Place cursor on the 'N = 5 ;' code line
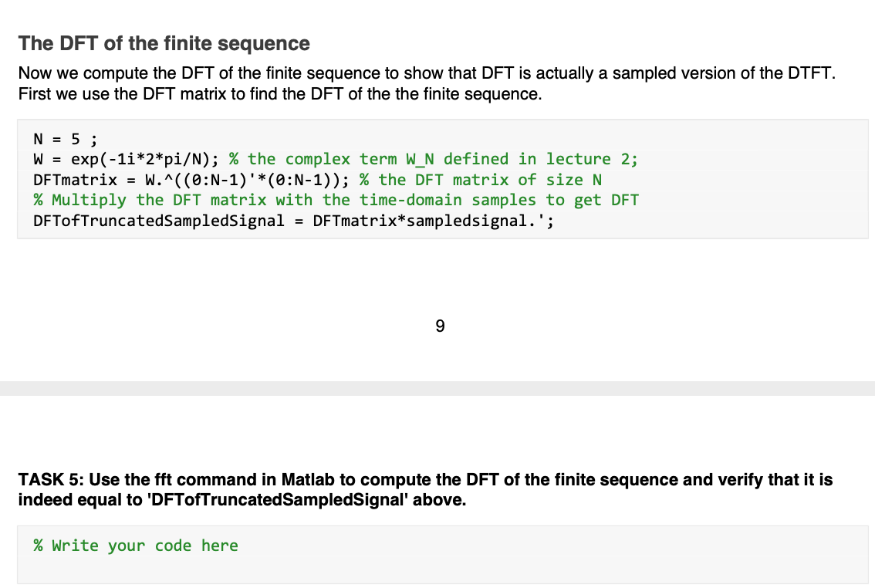 pyautogui.click(x=66, y=139)
